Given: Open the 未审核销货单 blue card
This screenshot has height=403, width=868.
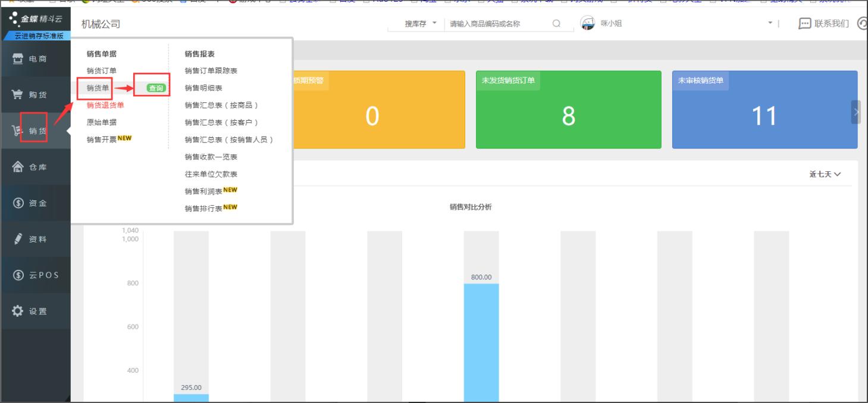Looking at the screenshot, I should click(x=764, y=110).
